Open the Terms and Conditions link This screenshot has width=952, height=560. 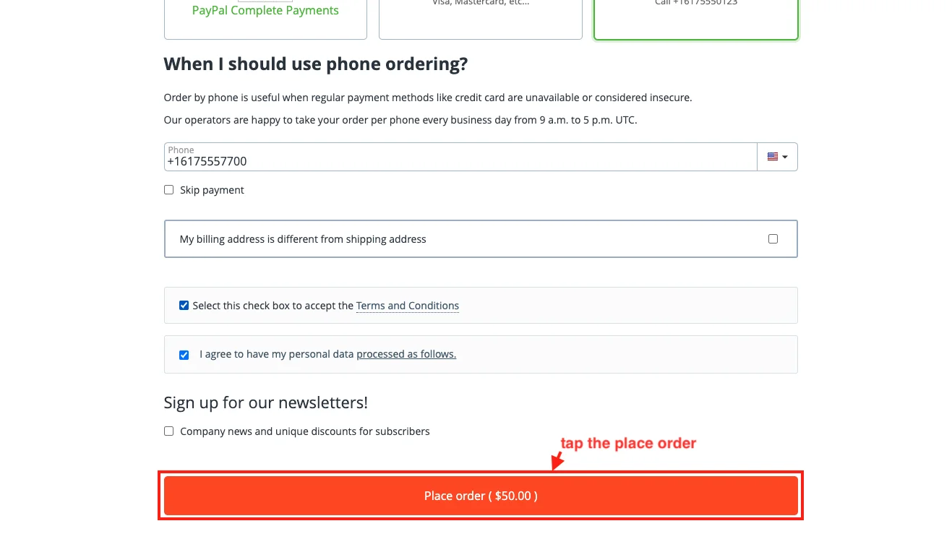[407, 306]
